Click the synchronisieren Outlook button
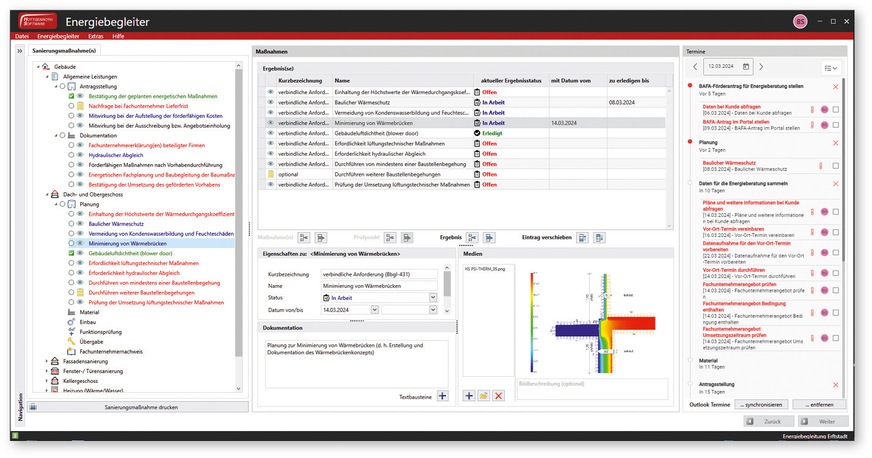Image resolution: width=872 pixels, height=458 pixels. (760, 405)
